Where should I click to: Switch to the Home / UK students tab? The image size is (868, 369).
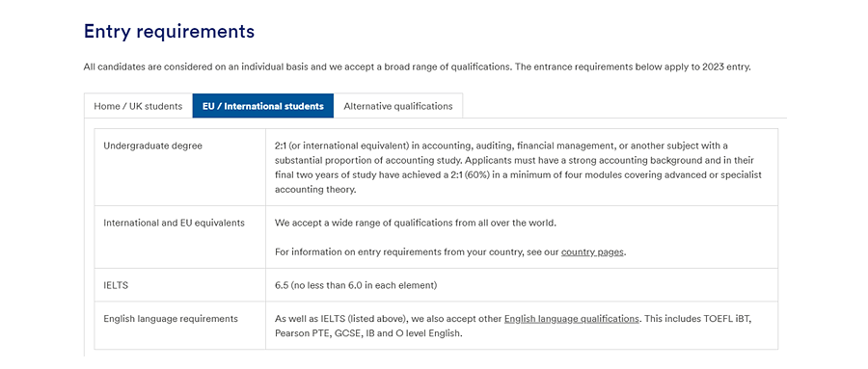(138, 106)
